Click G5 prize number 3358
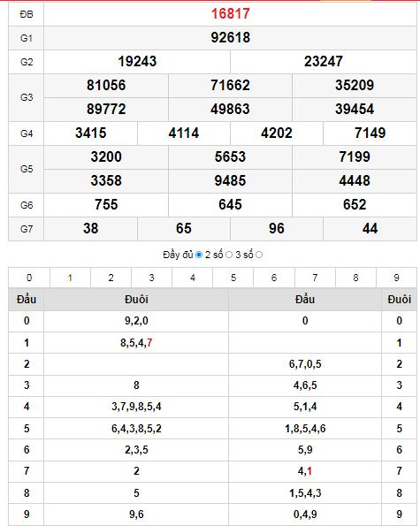The width and height of the screenshot is (420, 526). coord(106,181)
